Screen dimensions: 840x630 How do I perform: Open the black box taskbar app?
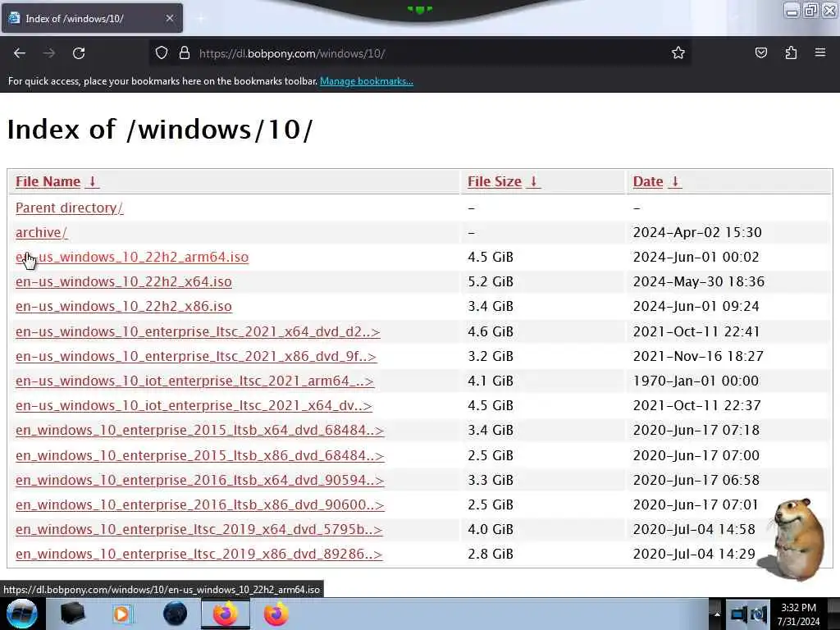[x=72, y=614]
